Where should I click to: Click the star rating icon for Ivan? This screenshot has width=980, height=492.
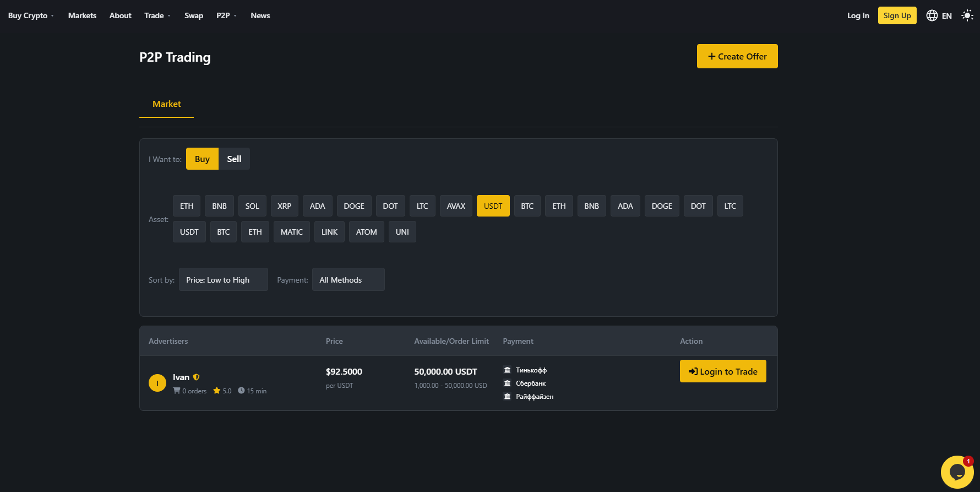(x=217, y=391)
